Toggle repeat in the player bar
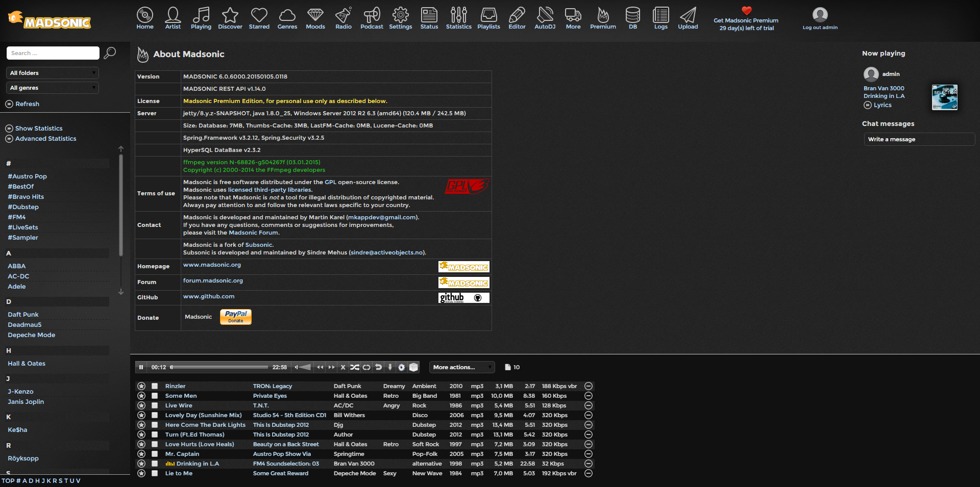The image size is (980, 487). point(366,367)
